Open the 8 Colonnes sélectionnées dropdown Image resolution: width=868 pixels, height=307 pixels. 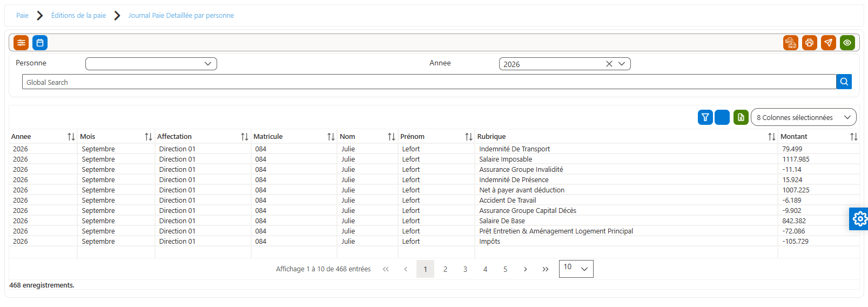[x=803, y=117]
